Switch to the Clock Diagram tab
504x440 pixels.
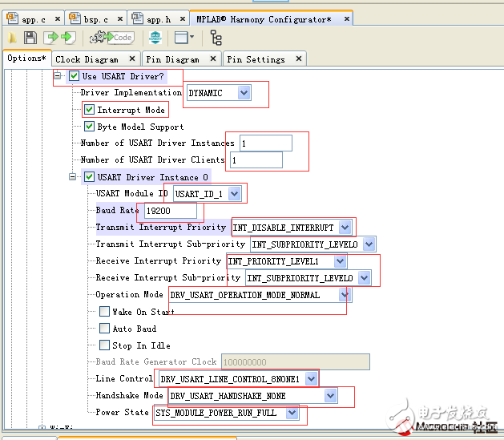click(87, 59)
